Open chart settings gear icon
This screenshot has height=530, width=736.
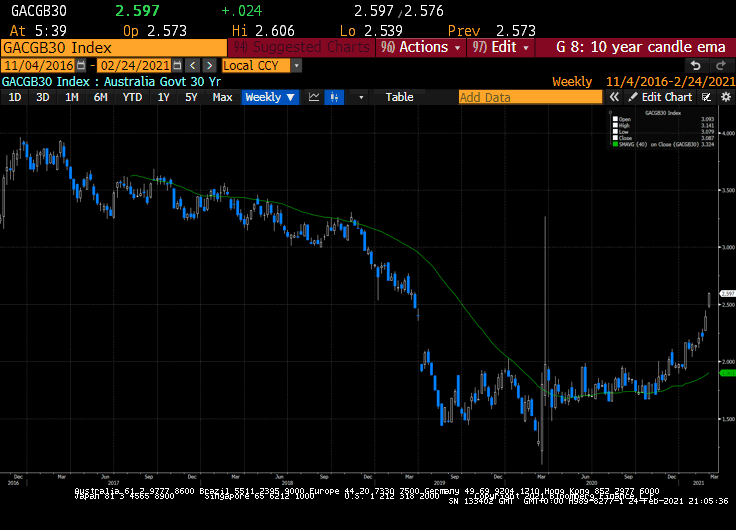click(726, 97)
